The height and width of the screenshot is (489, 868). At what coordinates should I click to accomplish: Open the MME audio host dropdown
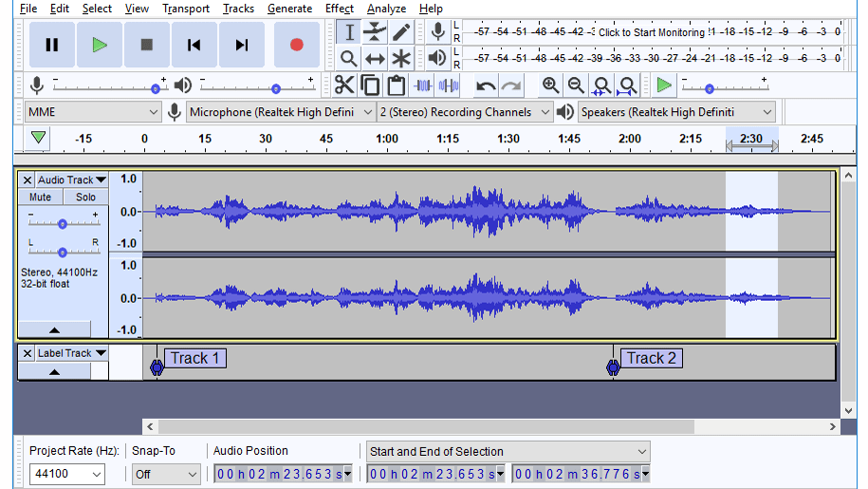93,112
